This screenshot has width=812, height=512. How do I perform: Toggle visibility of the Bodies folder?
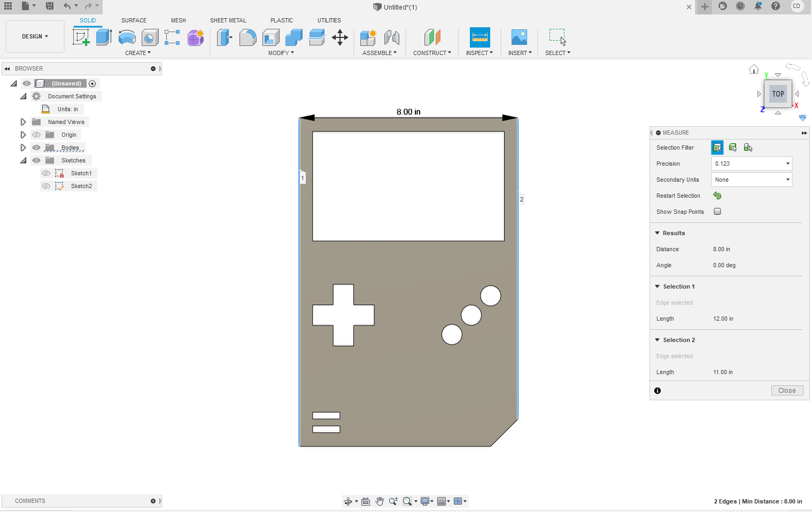click(x=36, y=148)
